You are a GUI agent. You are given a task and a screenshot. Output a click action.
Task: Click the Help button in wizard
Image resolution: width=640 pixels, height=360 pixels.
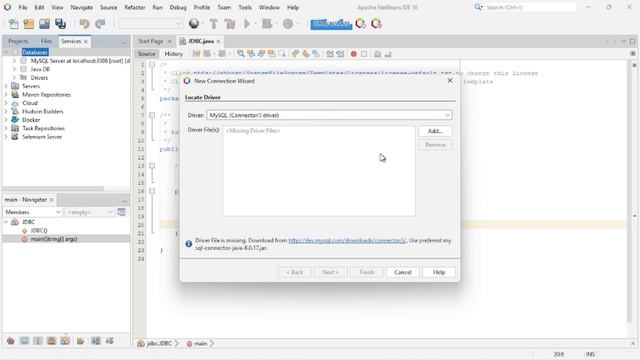coord(439,272)
